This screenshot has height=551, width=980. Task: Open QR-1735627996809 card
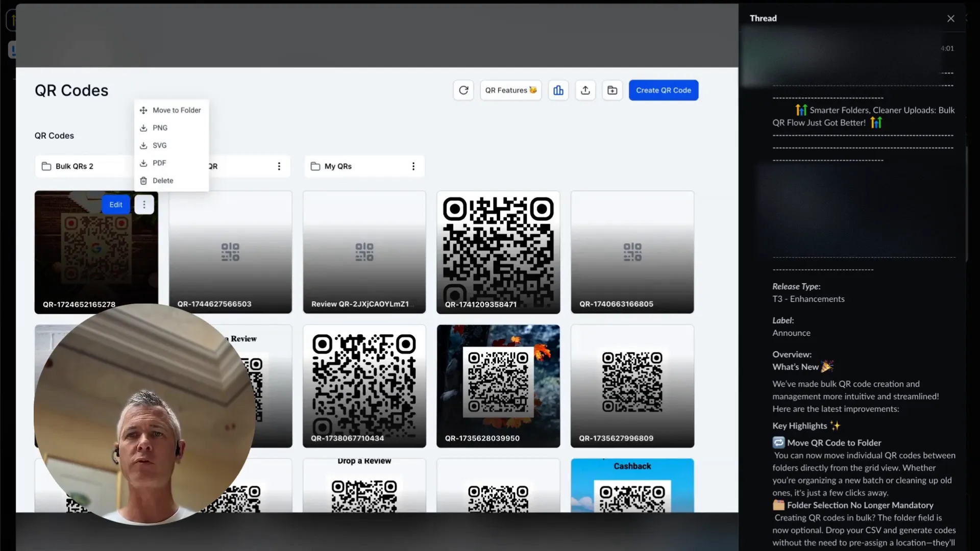pos(632,386)
